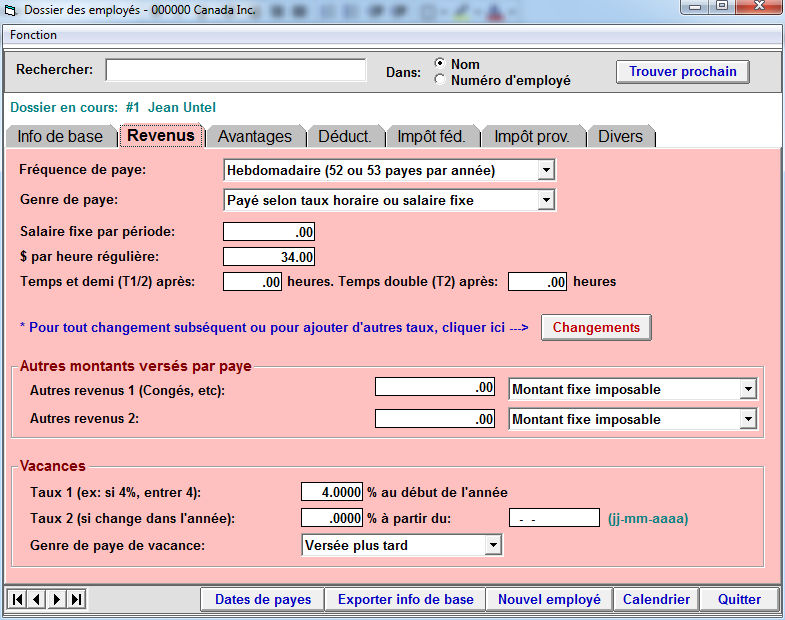
Task: Go to previous employee record
Action: (36, 599)
